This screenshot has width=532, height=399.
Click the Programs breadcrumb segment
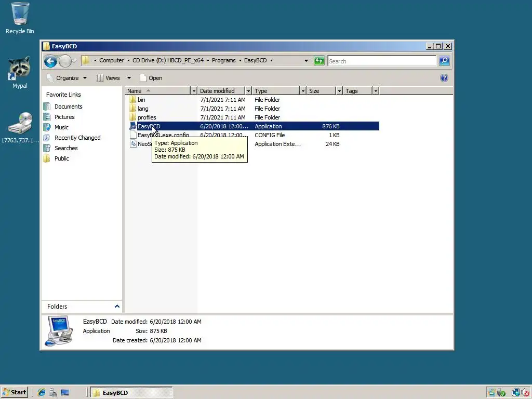[x=223, y=60]
